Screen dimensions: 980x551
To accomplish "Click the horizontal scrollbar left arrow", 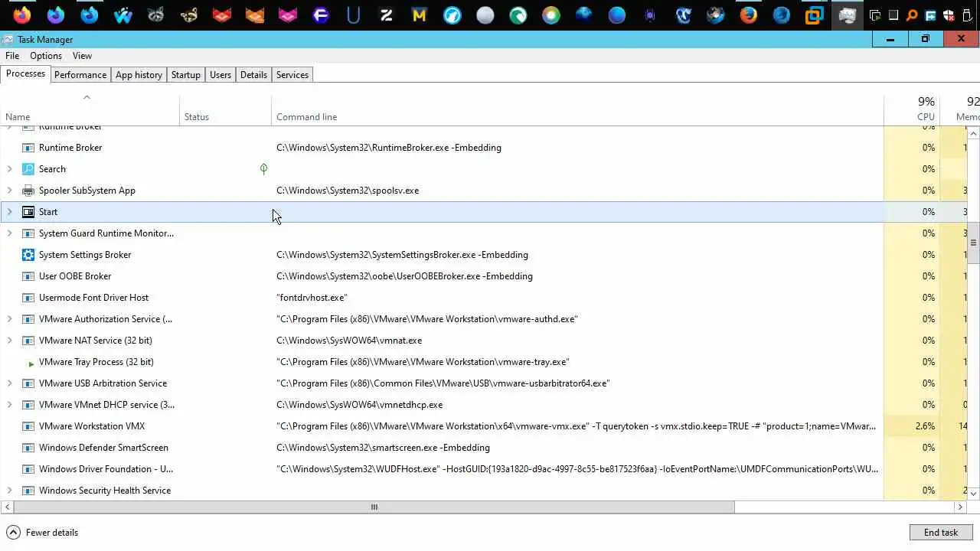I will click(8, 507).
